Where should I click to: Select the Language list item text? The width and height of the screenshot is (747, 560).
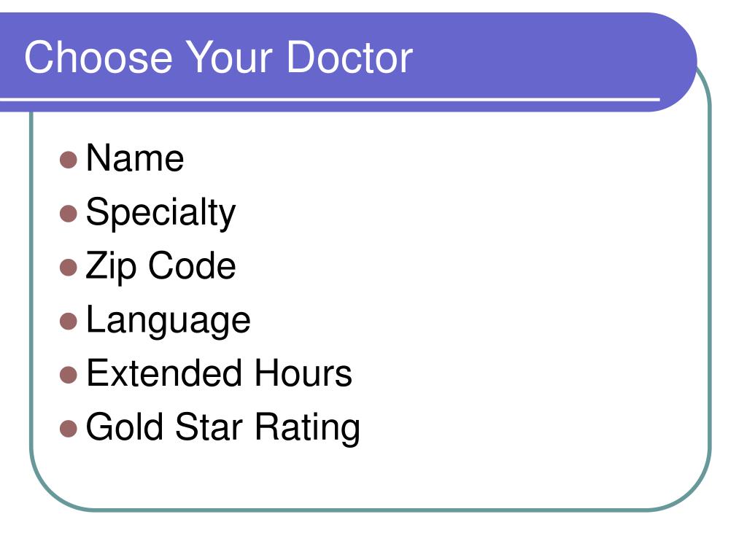point(169,321)
